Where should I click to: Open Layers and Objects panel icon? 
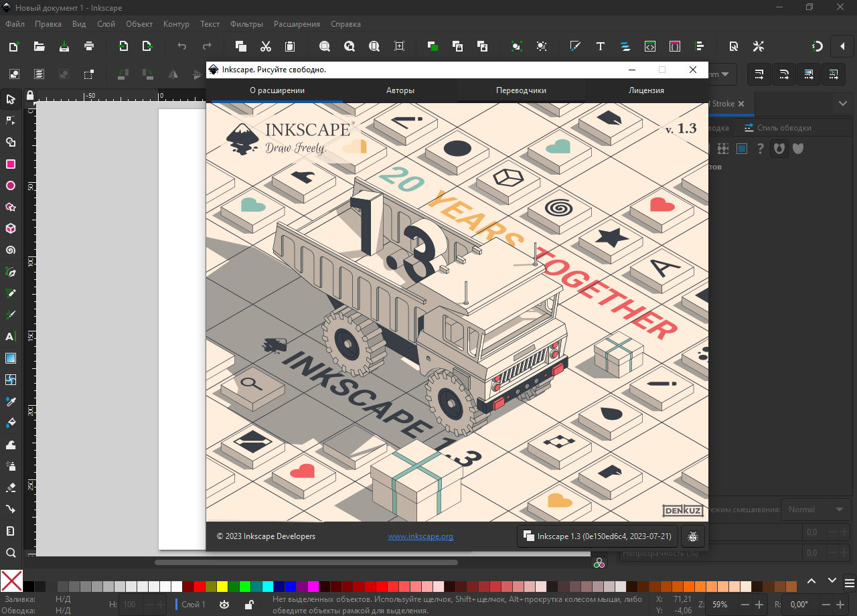[625, 46]
